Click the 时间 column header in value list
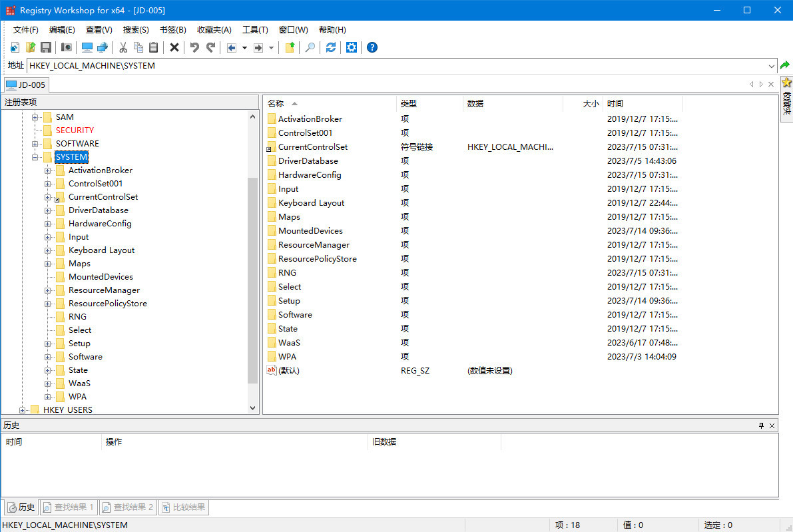The height and width of the screenshot is (532, 793). click(642, 104)
